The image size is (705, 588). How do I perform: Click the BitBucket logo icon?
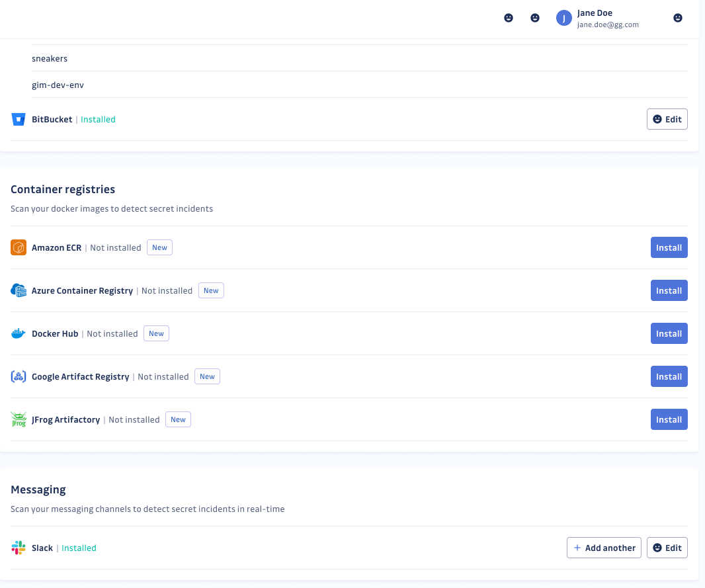[18, 119]
